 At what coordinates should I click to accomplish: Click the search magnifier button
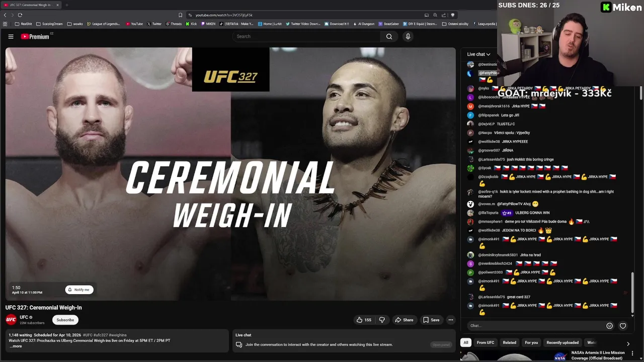tap(389, 36)
